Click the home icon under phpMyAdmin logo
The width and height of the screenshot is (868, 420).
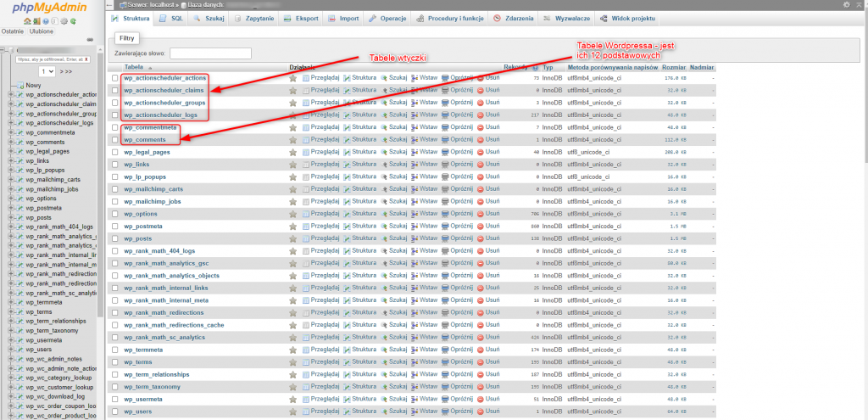pyautogui.click(x=27, y=20)
